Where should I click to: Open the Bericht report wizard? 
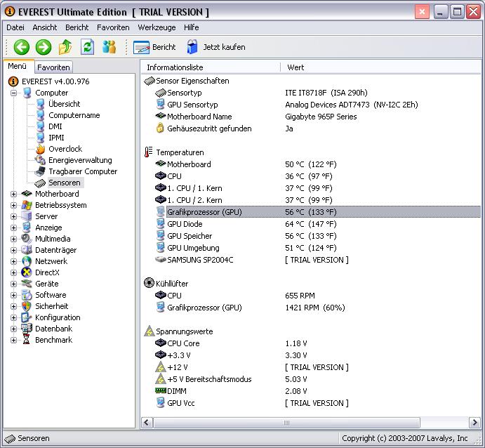[154, 47]
